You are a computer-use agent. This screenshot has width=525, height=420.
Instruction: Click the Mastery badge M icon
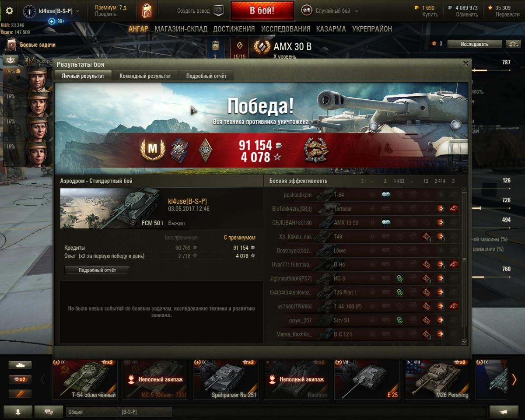coord(152,150)
